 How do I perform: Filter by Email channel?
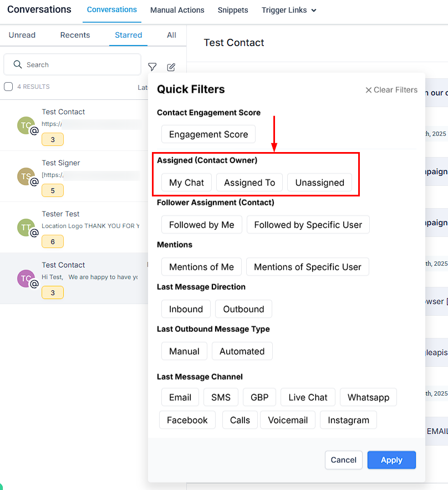[180, 397]
